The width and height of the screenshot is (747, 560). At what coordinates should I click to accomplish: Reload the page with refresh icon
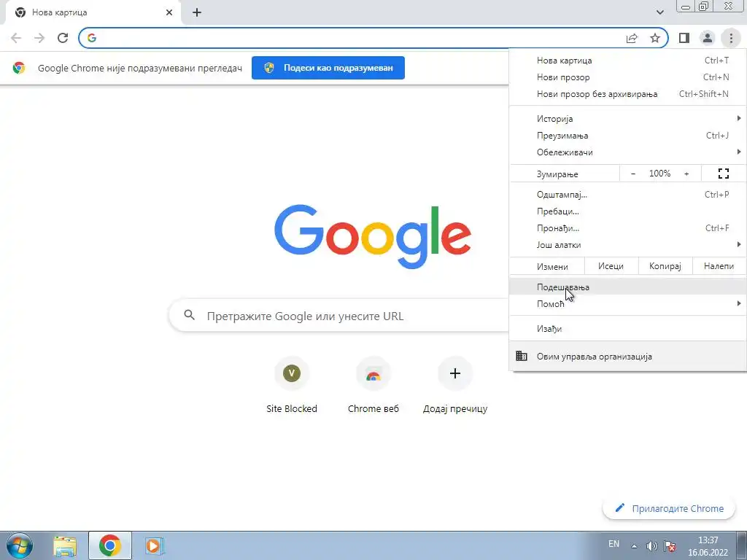coord(63,38)
